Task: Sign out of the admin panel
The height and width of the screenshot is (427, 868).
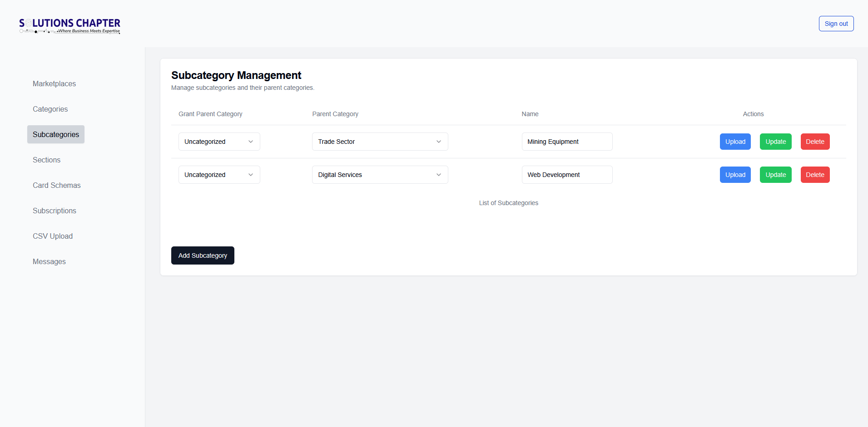Action: (836, 24)
